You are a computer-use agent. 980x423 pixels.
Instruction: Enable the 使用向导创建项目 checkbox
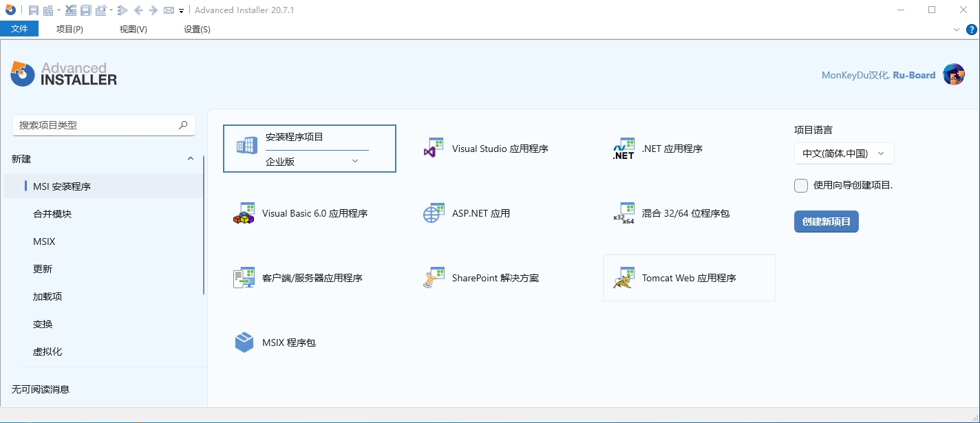(801, 186)
